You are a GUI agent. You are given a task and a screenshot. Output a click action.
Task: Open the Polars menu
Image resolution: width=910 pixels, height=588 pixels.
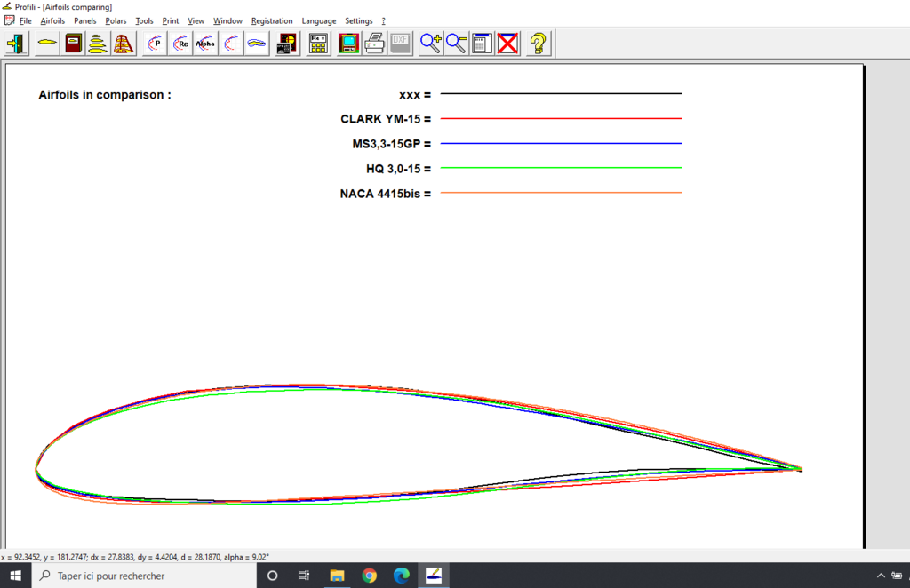[x=116, y=20]
